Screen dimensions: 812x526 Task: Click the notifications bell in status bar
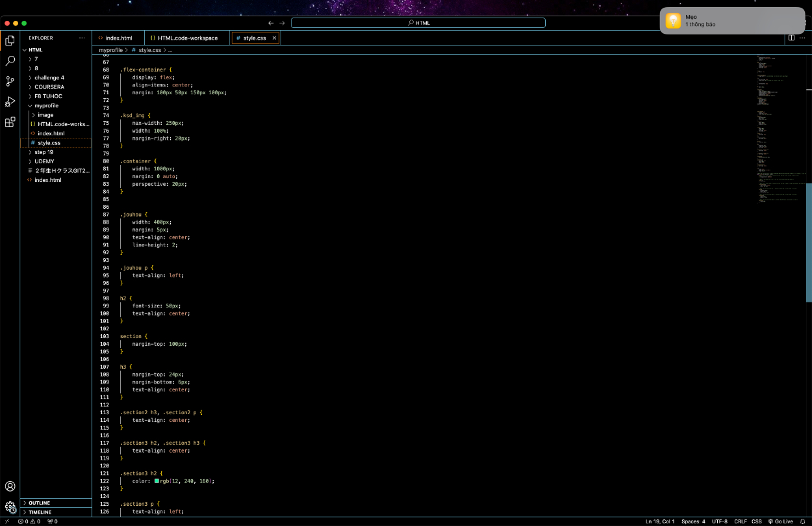coord(802,521)
